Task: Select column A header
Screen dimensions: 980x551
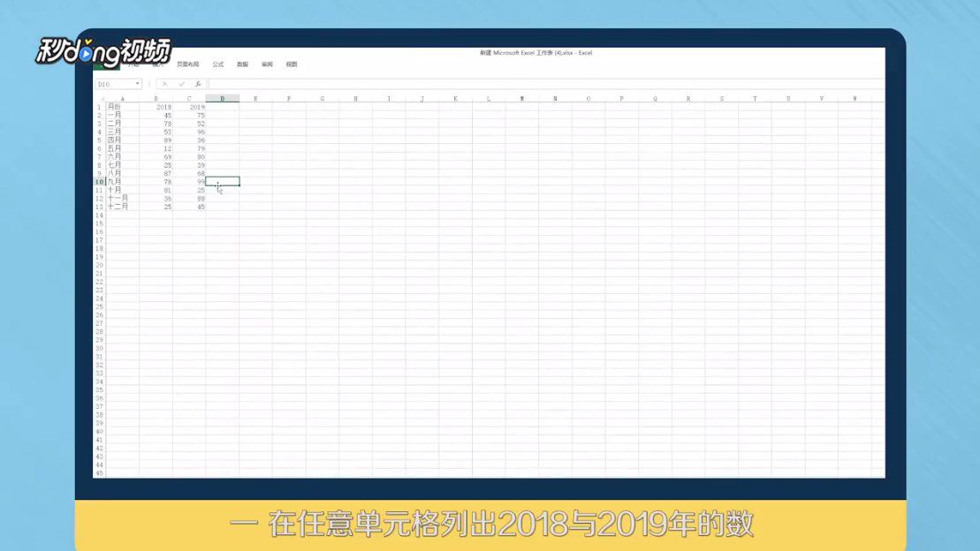Action: (x=123, y=99)
